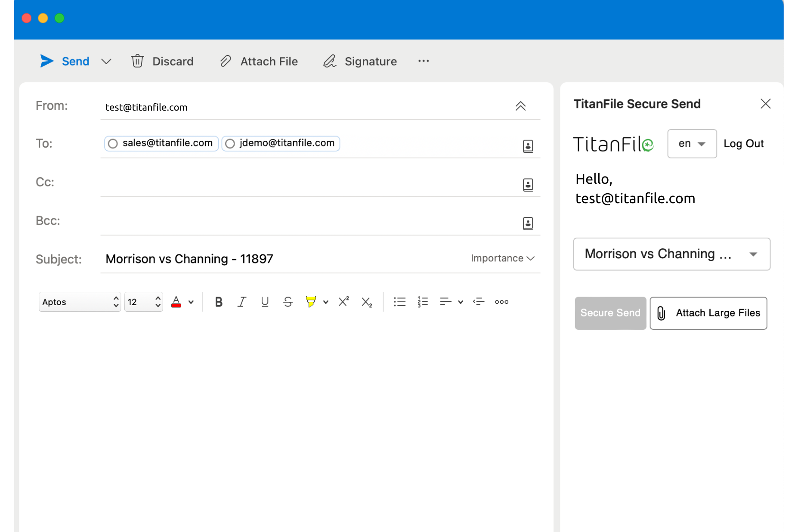The height and width of the screenshot is (532, 798).
Task: Show more formatting options
Action: (501, 302)
